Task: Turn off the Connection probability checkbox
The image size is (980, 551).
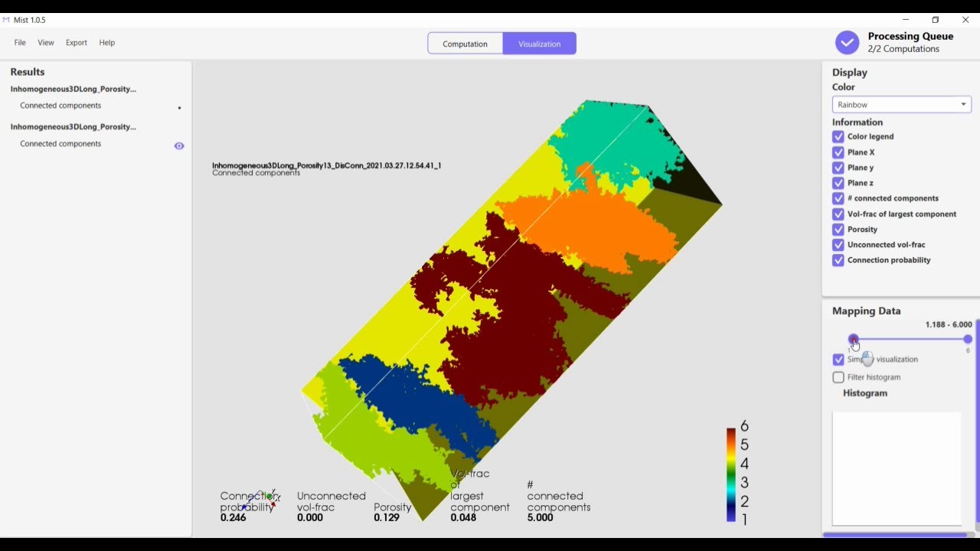Action: (838, 260)
